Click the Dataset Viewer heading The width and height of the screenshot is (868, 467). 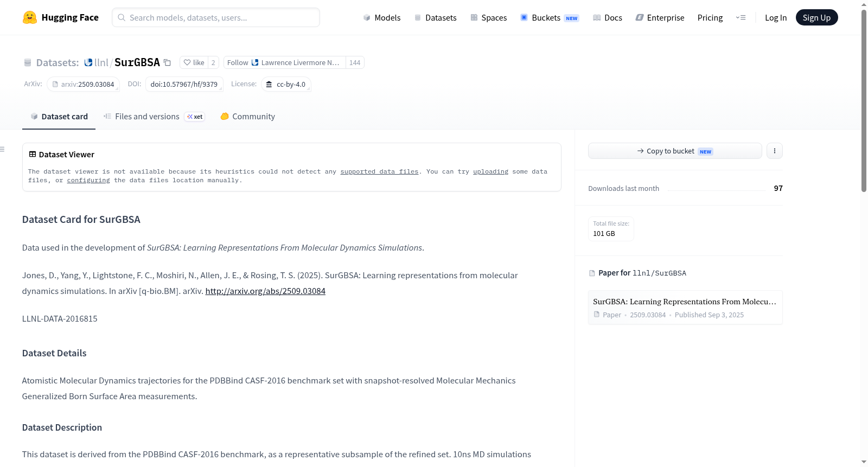pos(62,155)
